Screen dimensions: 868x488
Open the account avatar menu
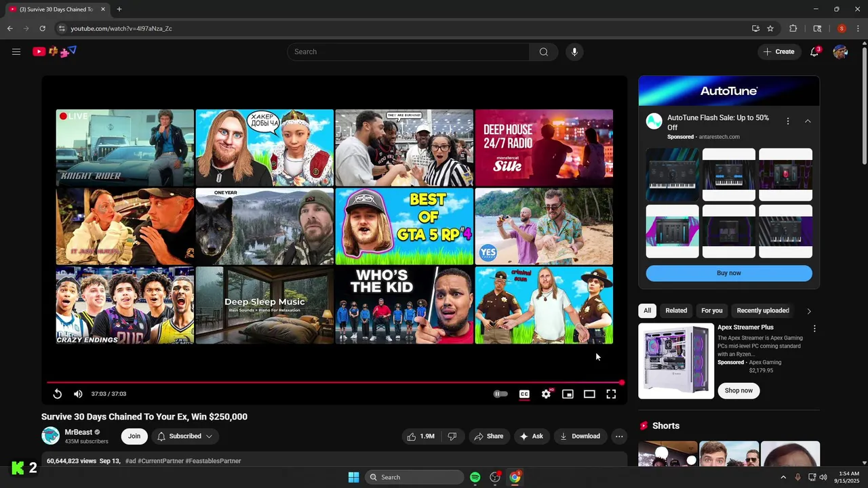840,52
